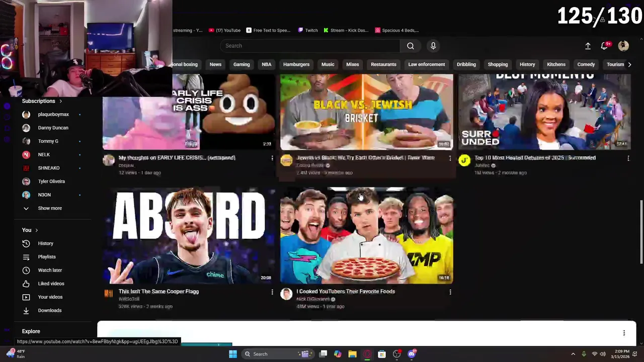The height and width of the screenshot is (362, 644).
Task: Open Discord icon on taskbar
Action: [x=412, y=354]
